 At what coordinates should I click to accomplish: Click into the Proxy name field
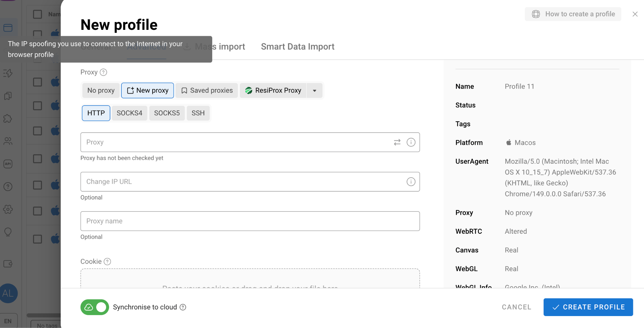pos(250,221)
